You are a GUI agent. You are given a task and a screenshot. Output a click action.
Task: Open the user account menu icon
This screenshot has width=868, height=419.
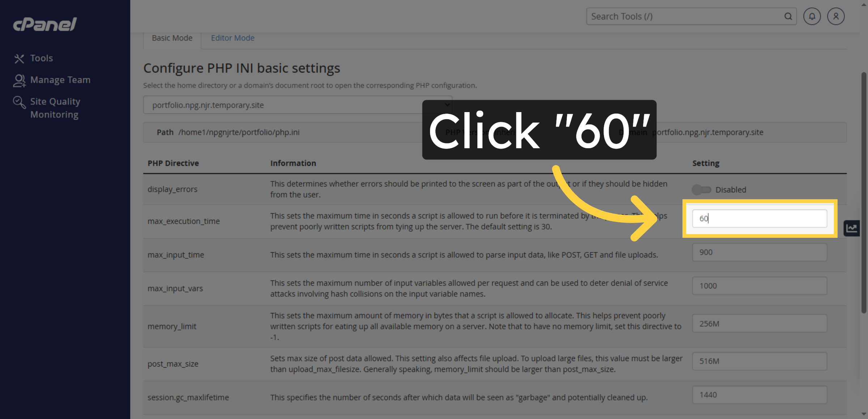[836, 17]
